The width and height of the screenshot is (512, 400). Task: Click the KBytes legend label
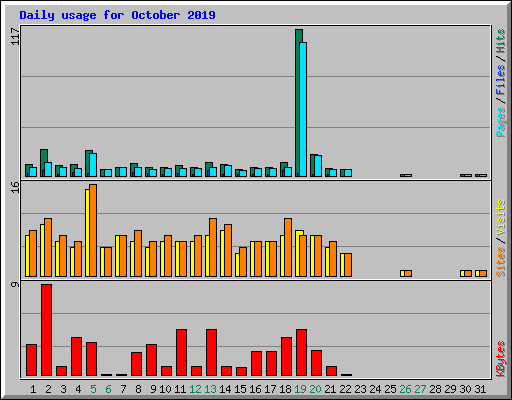[x=500, y=359]
